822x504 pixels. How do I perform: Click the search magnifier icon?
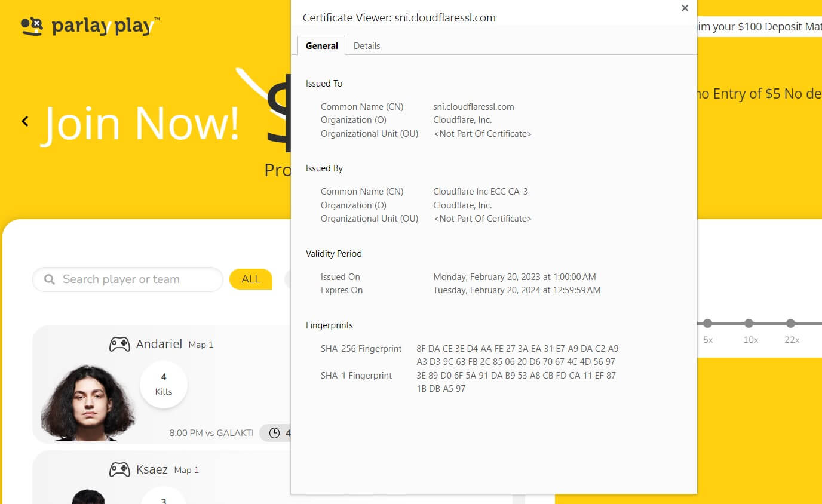(50, 279)
